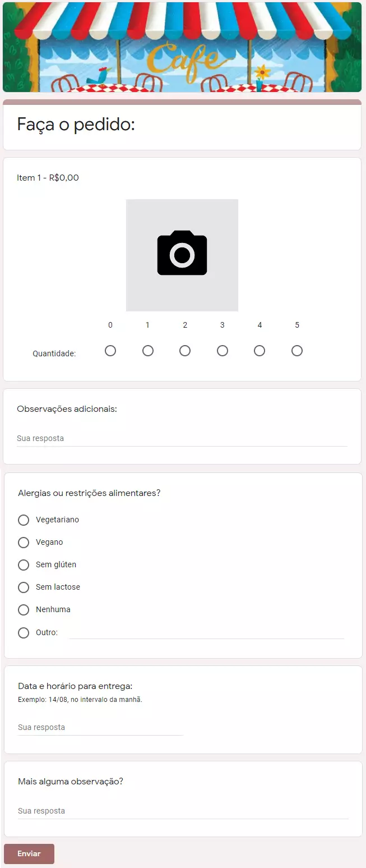Select Nenhuma for dietary restrictions
The width and height of the screenshot is (366, 868).
tap(24, 610)
